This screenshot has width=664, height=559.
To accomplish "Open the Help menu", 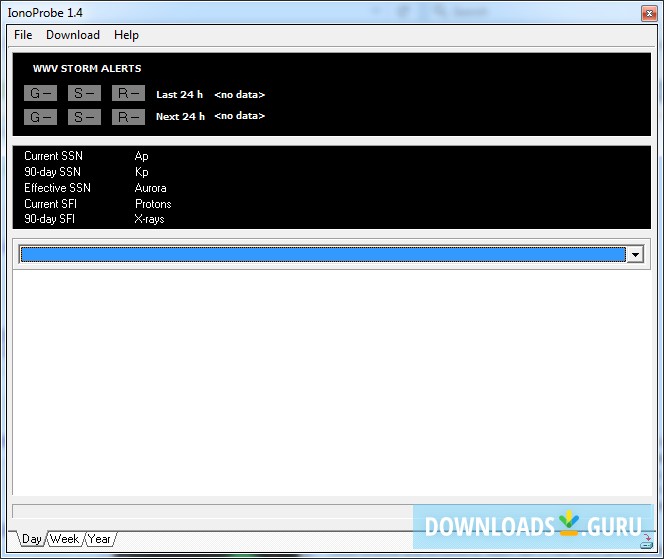I will click(x=126, y=35).
